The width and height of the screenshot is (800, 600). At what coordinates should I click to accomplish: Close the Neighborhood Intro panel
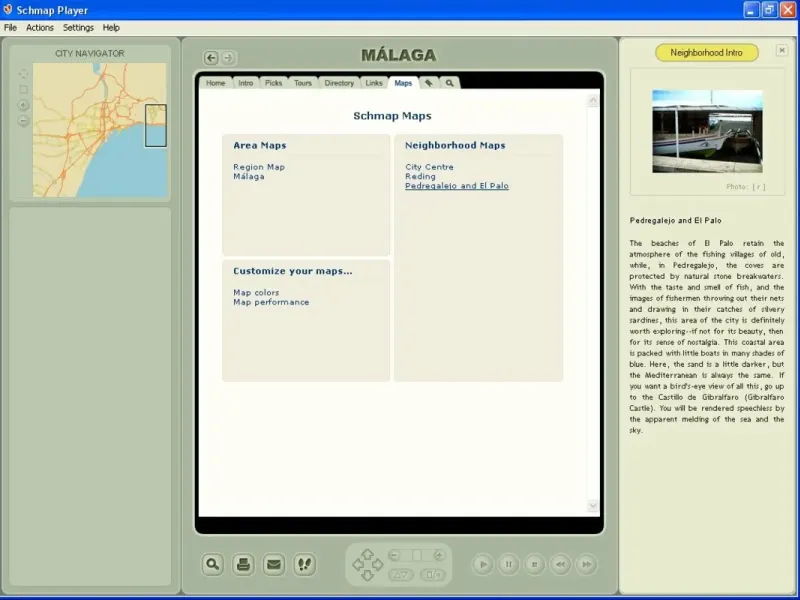click(x=782, y=50)
